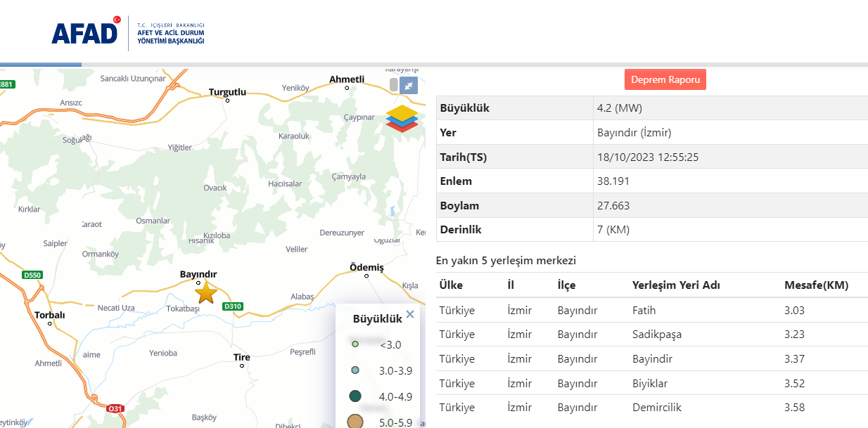Open the Deprem Raporu report

[x=665, y=79]
